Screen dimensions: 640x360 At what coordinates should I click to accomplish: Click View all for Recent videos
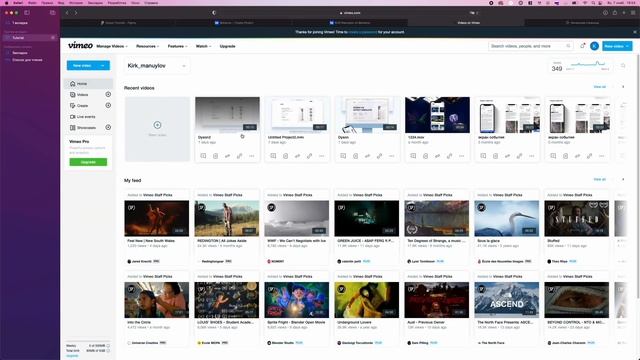pos(599,87)
